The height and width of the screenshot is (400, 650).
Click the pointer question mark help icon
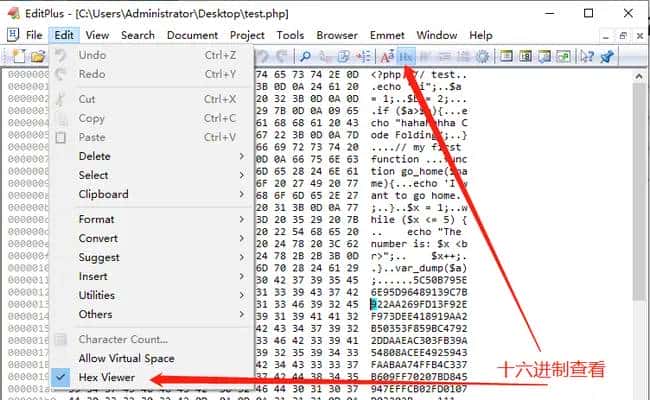[x=587, y=56]
